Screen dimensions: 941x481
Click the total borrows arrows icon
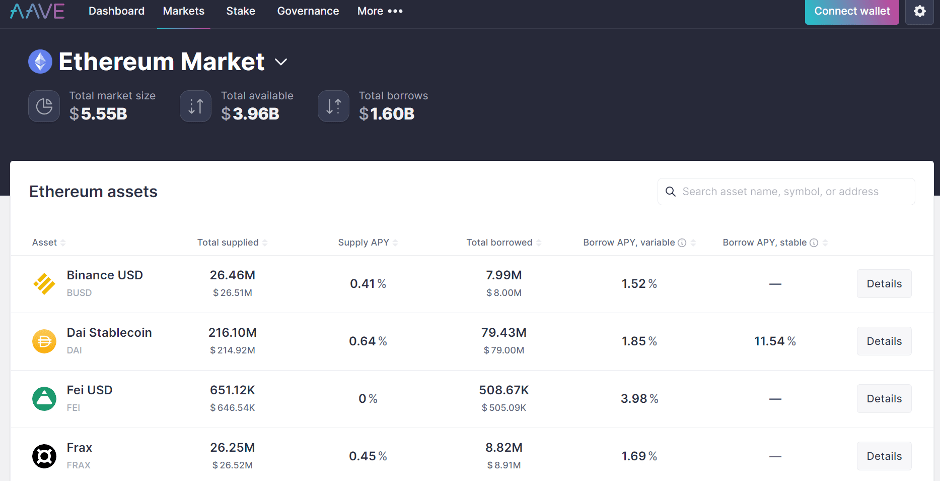click(334, 106)
